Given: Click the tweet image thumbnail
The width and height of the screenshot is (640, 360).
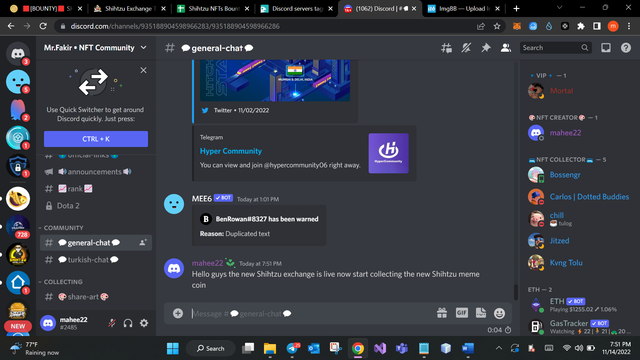Looking at the screenshot, I should click(x=275, y=80).
